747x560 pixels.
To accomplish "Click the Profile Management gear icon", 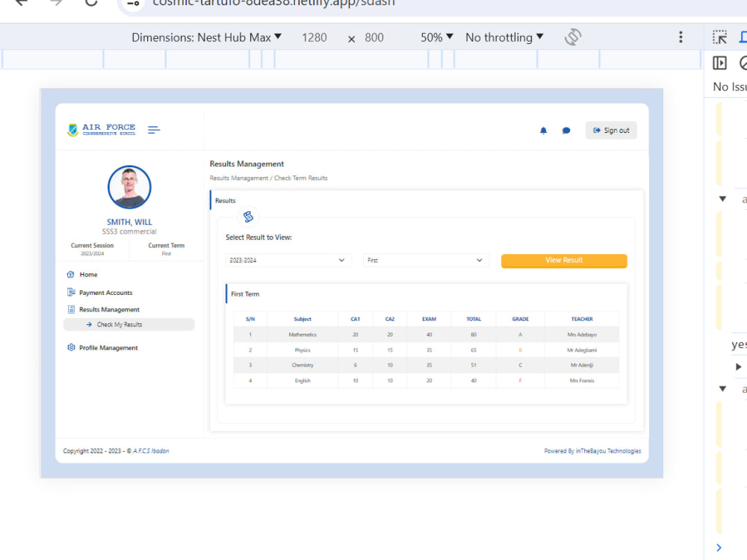I will (x=71, y=348).
